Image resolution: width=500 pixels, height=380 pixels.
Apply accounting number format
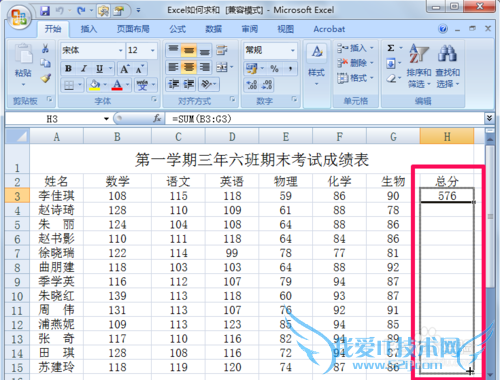(251, 69)
